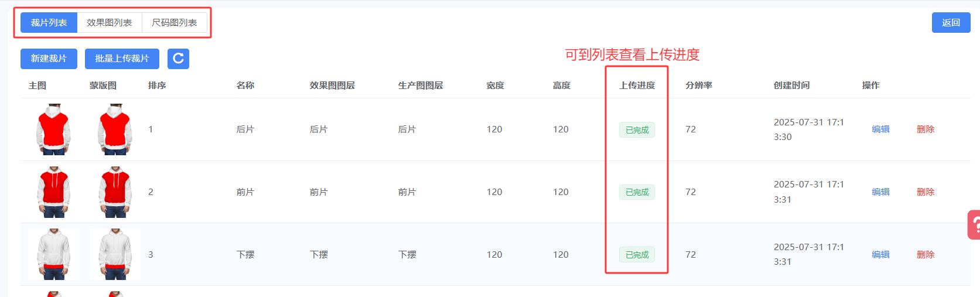This screenshot has width=980, height=297.
Task: Open the 后片 main image thumbnail
Action: (54, 129)
